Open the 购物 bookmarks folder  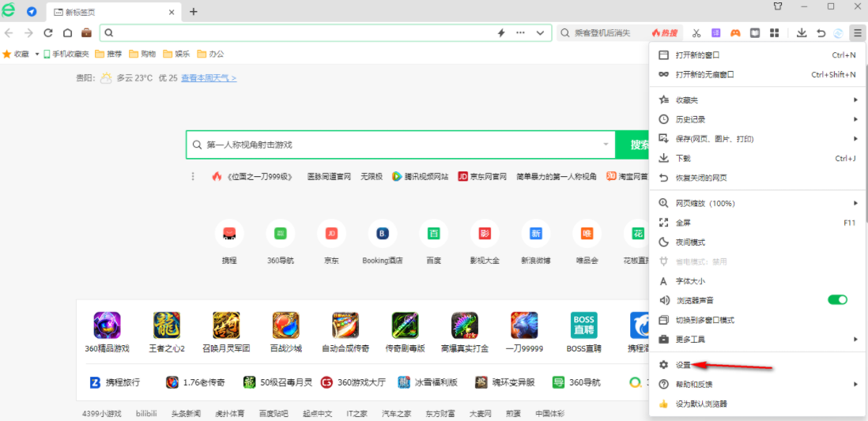pos(142,55)
